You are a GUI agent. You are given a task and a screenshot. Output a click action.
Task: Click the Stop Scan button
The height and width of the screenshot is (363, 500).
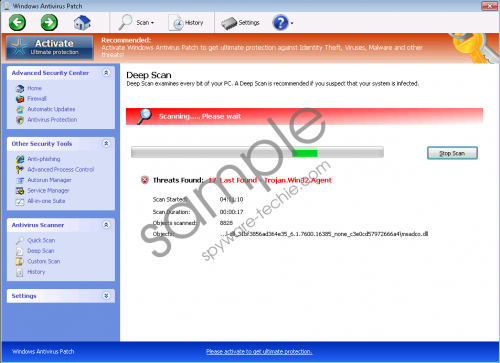[452, 153]
